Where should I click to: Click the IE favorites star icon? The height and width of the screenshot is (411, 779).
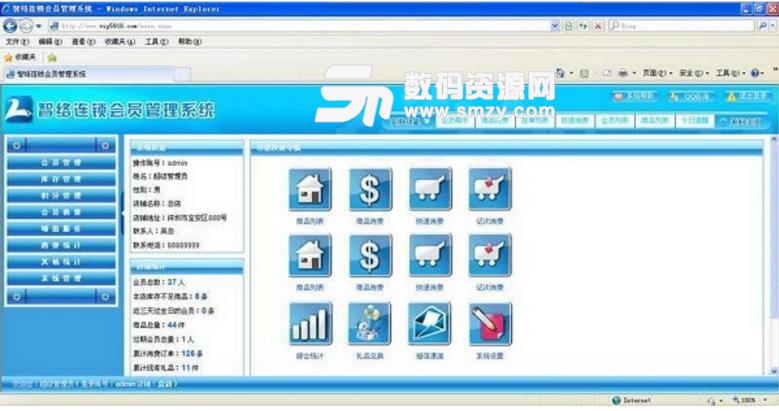tap(9, 58)
